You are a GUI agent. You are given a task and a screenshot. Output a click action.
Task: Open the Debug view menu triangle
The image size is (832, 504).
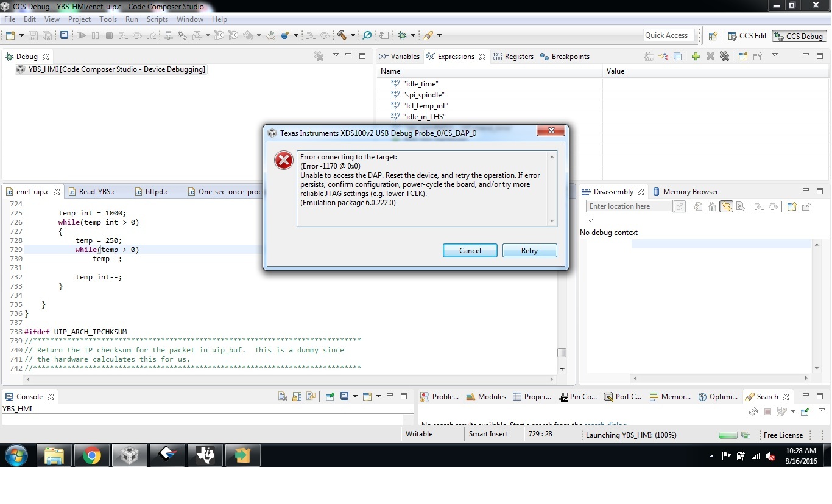point(336,55)
